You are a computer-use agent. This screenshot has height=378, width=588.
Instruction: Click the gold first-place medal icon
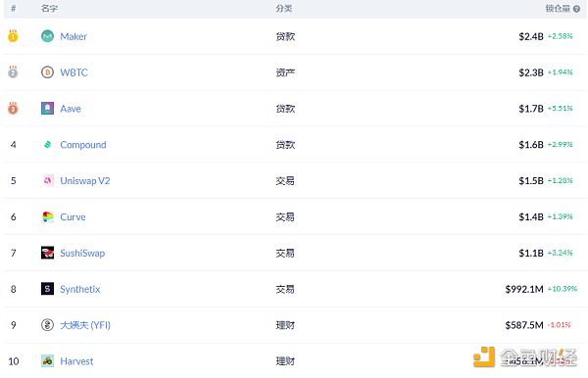[x=13, y=36]
